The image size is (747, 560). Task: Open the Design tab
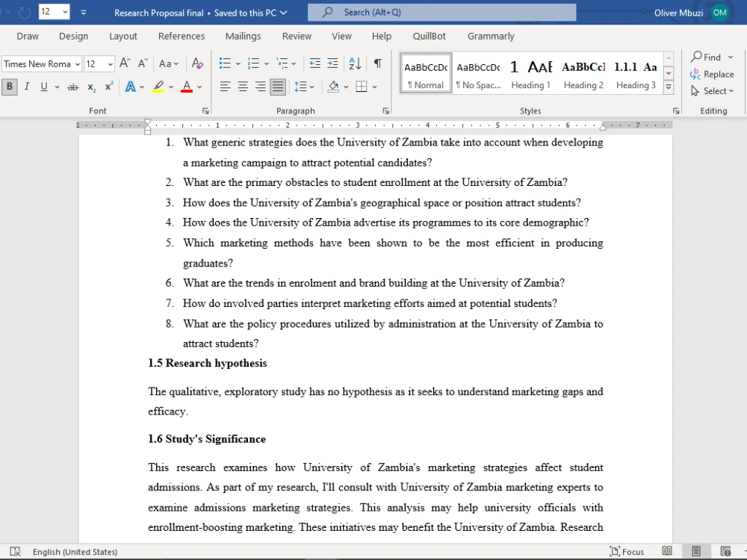pyautogui.click(x=73, y=36)
